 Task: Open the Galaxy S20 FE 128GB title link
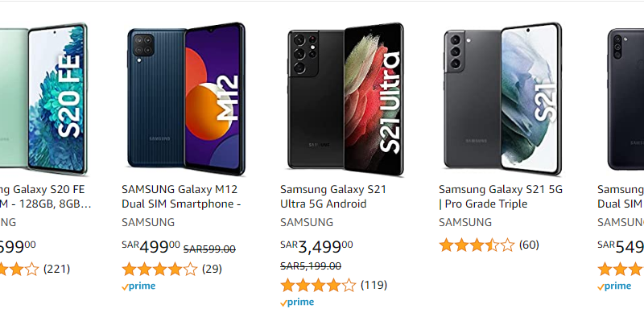click(46, 196)
